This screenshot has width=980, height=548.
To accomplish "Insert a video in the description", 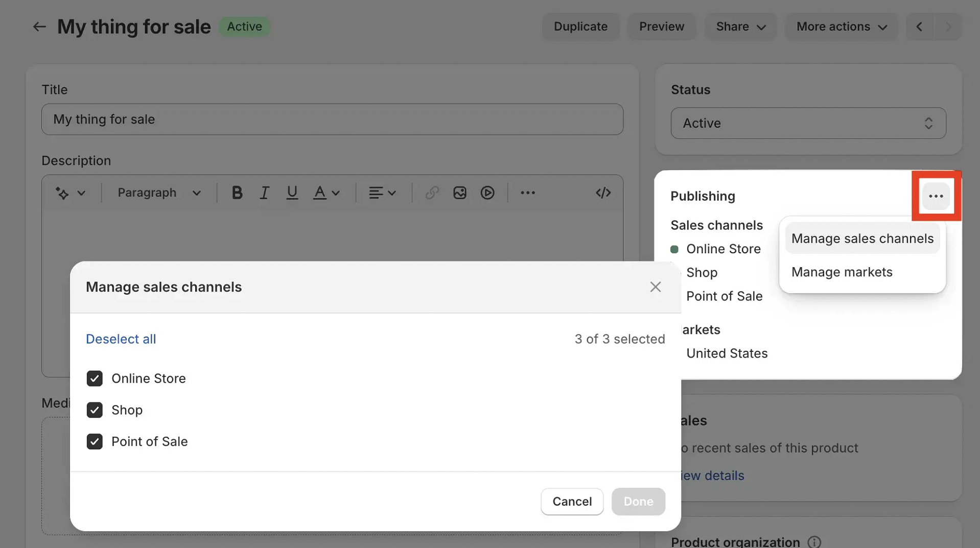I will pos(487,193).
